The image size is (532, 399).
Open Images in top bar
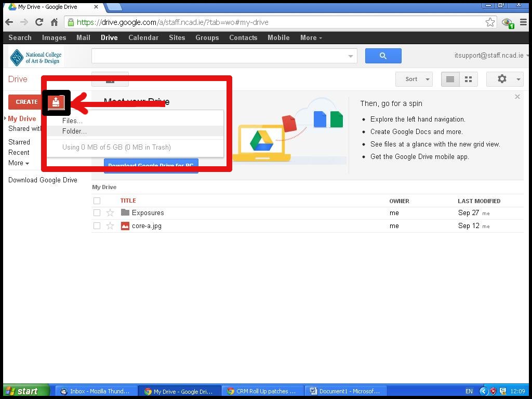(54, 37)
